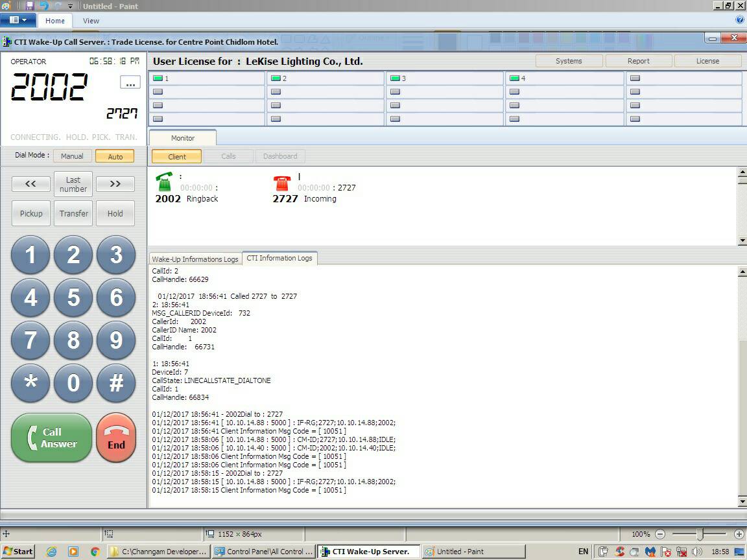Click the Report button

[638, 61]
